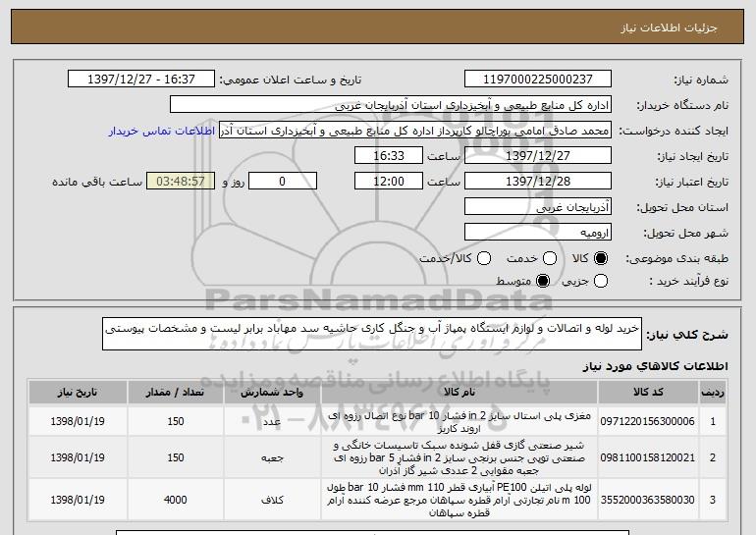Select the خدمت radio button
The width and height of the screenshot is (756, 535).
(x=550, y=258)
